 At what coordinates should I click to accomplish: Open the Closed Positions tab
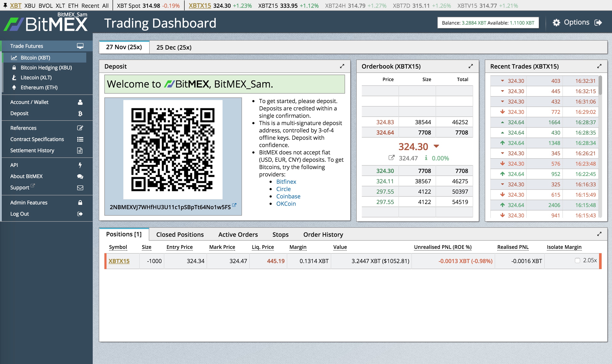coord(180,234)
